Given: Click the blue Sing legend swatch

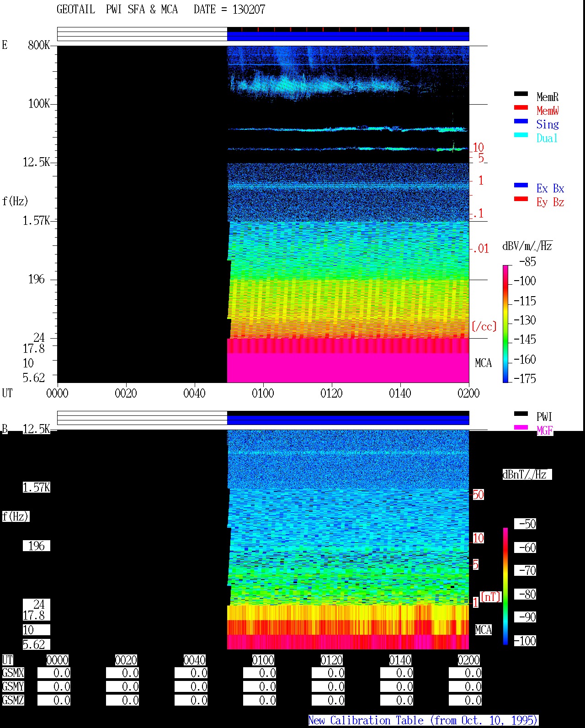Looking at the screenshot, I should [521, 121].
